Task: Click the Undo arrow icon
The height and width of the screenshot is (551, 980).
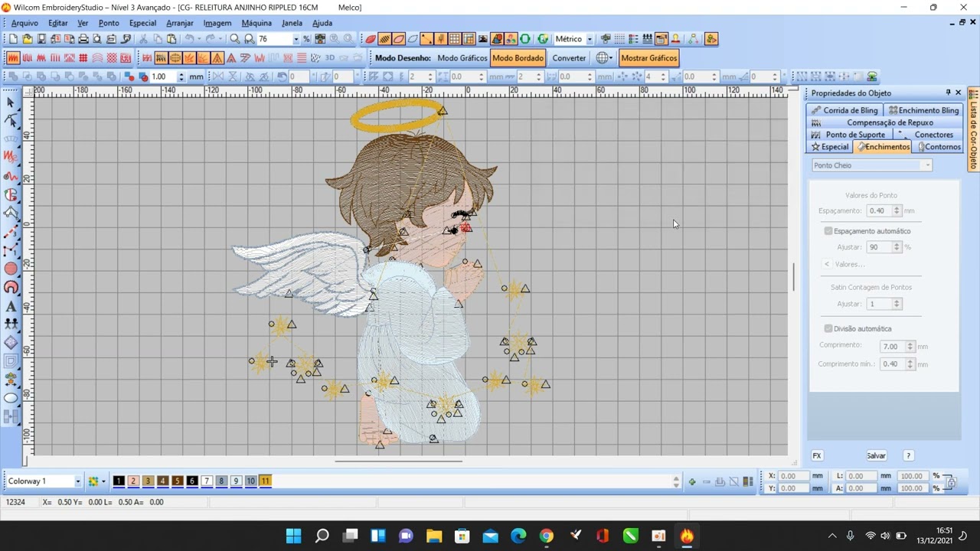Action: click(x=188, y=39)
